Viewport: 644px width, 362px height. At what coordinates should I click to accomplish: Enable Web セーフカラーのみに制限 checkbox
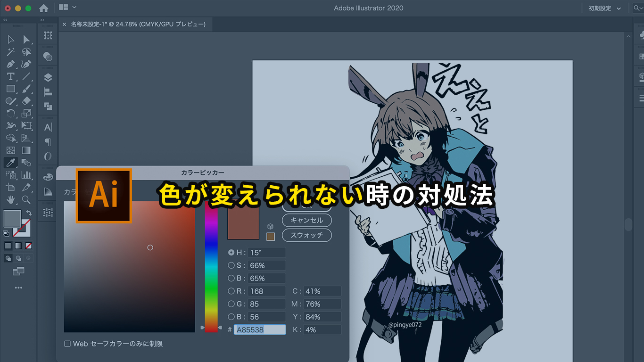67,344
